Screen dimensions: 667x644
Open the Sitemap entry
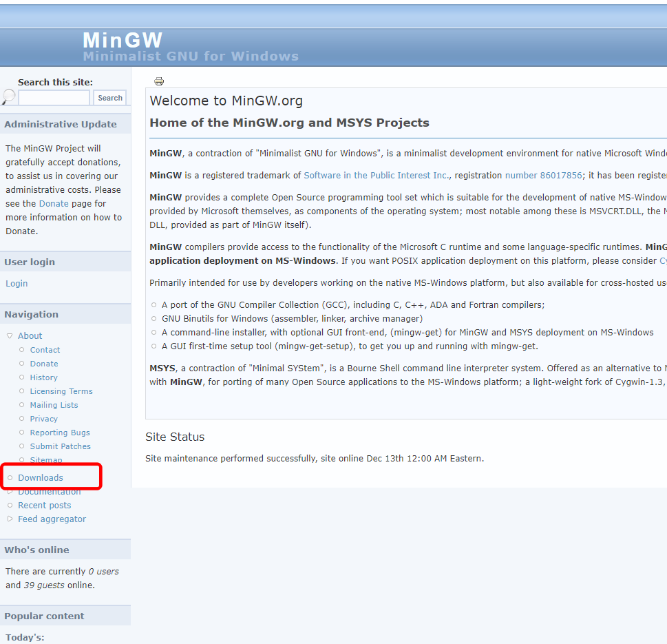click(45, 459)
